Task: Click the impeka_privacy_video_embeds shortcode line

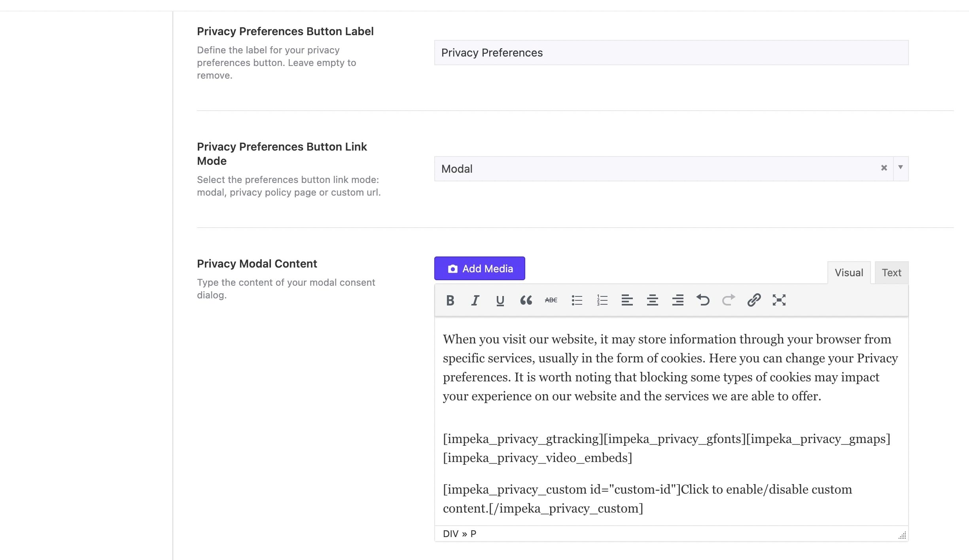Action: pyautogui.click(x=537, y=458)
